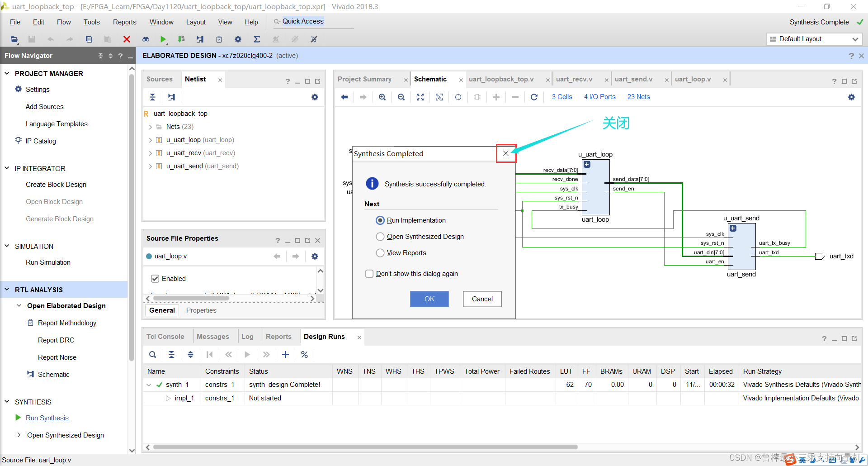Click 3 Cells link in schematic toolbar
The image size is (868, 466).
point(562,97)
